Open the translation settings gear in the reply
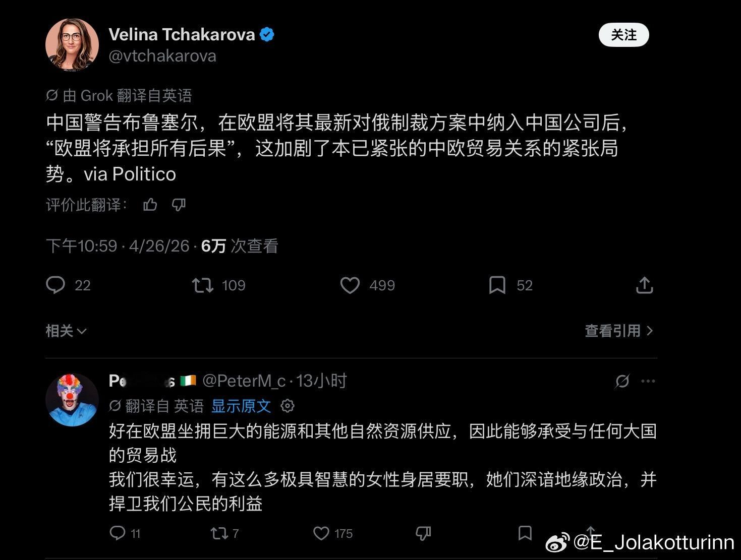Image resolution: width=741 pixels, height=560 pixels. pos(288,406)
